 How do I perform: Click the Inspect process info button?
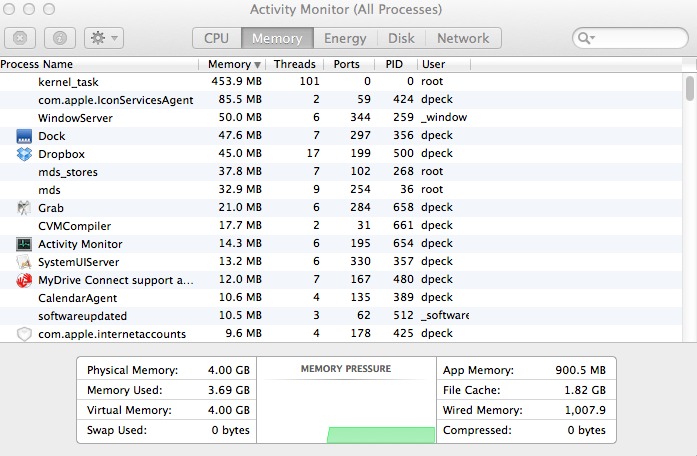60,38
